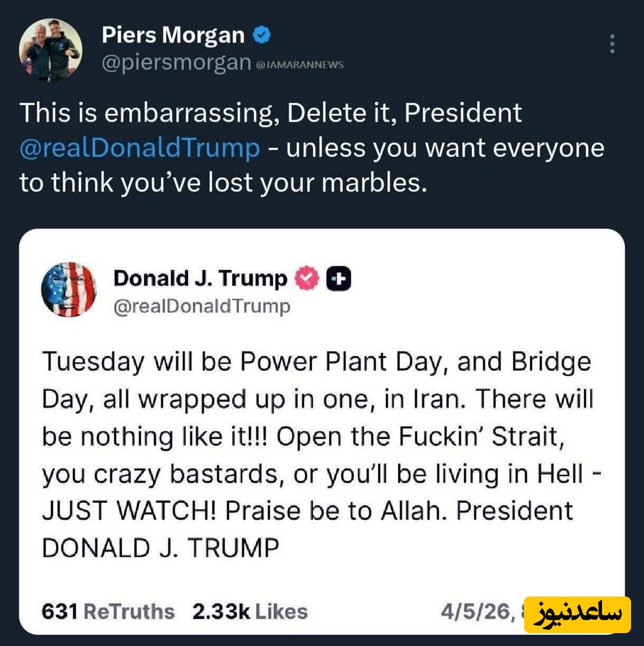Image resolution: width=644 pixels, height=646 pixels.
Task: View the 2.33k Likes count
Action: (x=250, y=612)
